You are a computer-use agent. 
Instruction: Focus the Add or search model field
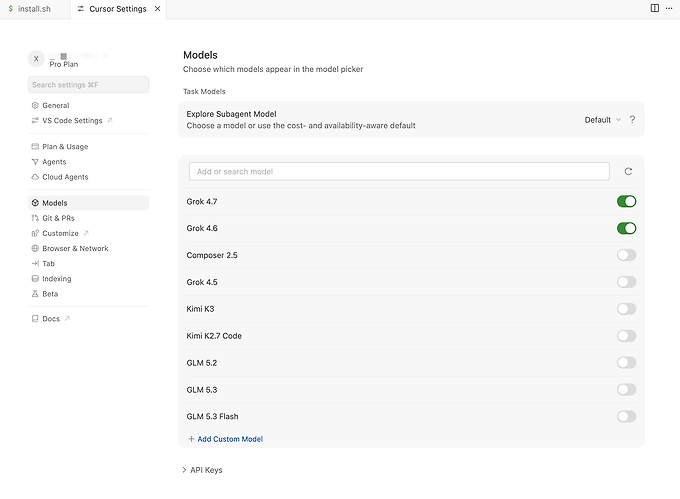pos(399,172)
